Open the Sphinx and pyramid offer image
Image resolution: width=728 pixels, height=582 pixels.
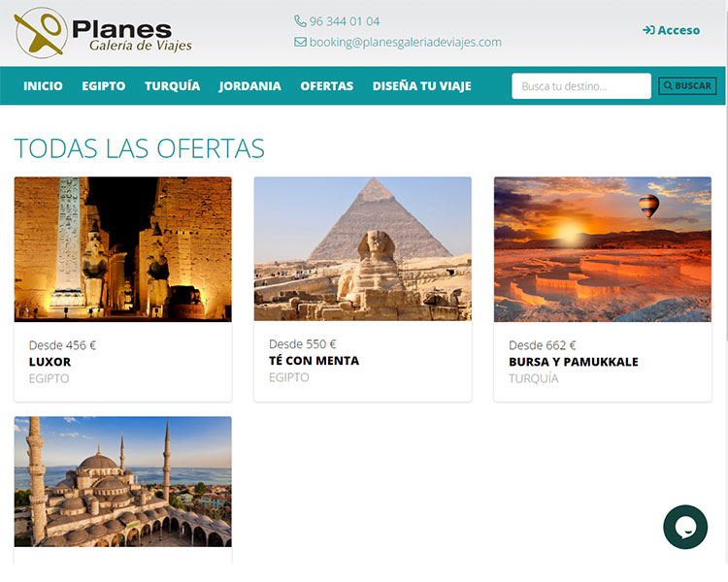[363, 248]
